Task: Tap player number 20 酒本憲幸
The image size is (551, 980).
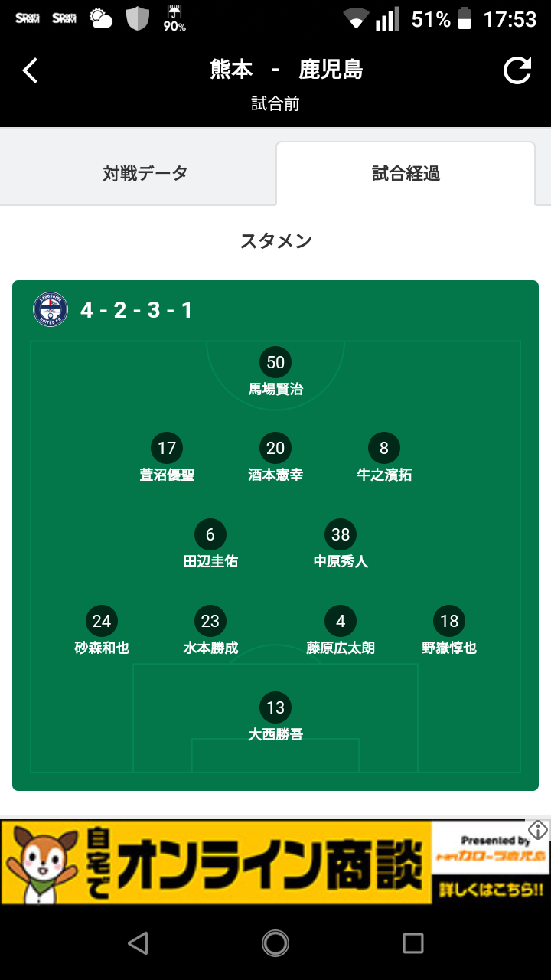Action: (275, 458)
